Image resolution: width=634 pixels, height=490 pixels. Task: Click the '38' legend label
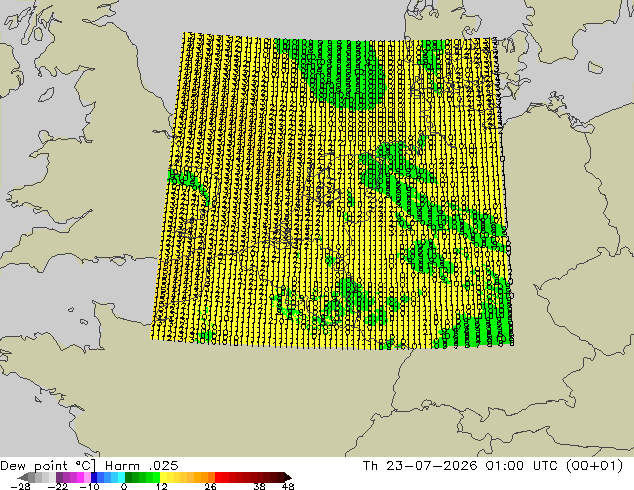click(259, 486)
